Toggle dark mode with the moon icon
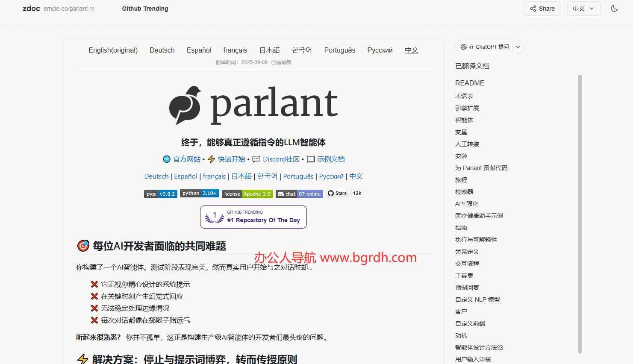 pyautogui.click(x=614, y=8)
